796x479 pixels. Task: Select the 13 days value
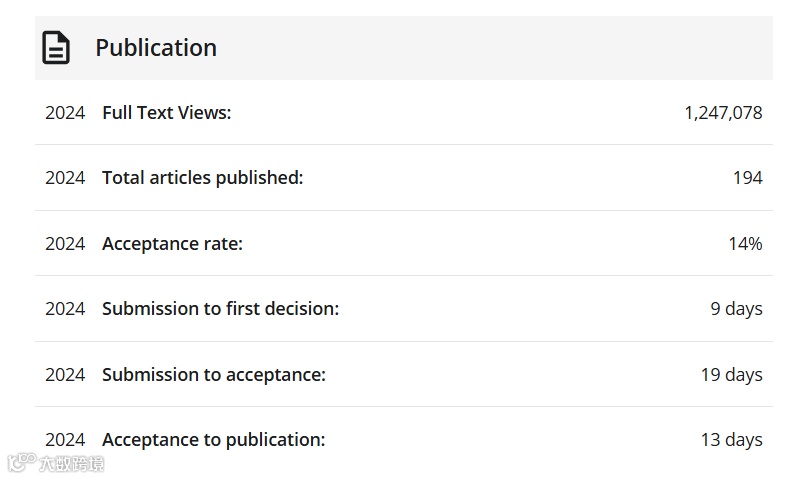click(731, 440)
